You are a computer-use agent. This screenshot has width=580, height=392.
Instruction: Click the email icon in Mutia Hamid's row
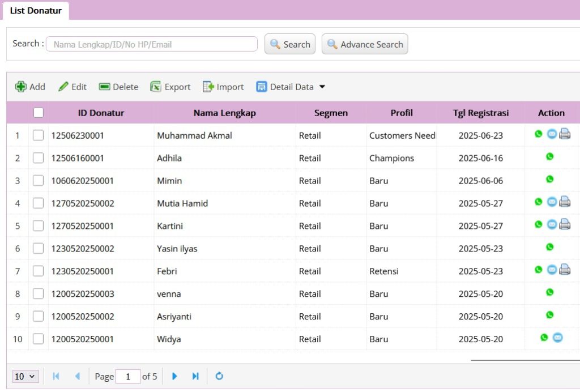pyautogui.click(x=551, y=202)
